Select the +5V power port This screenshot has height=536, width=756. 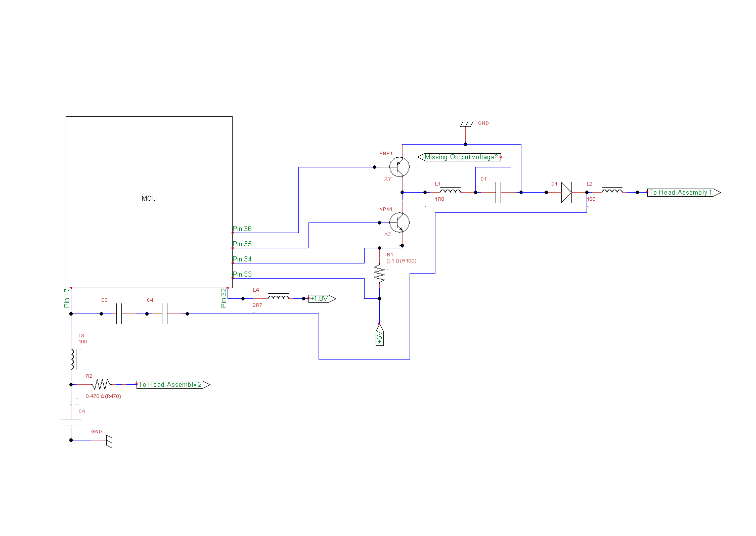(379, 334)
